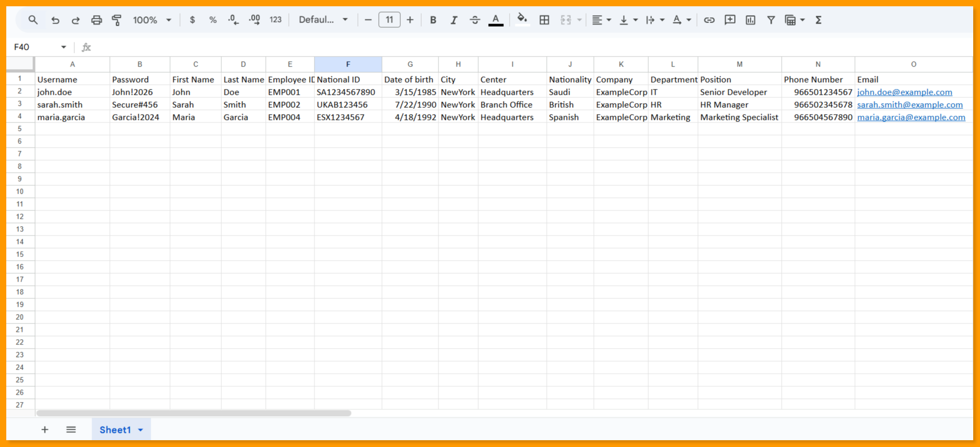Format as percent
The height and width of the screenshot is (447, 980).
pyautogui.click(x=213, y=20)
